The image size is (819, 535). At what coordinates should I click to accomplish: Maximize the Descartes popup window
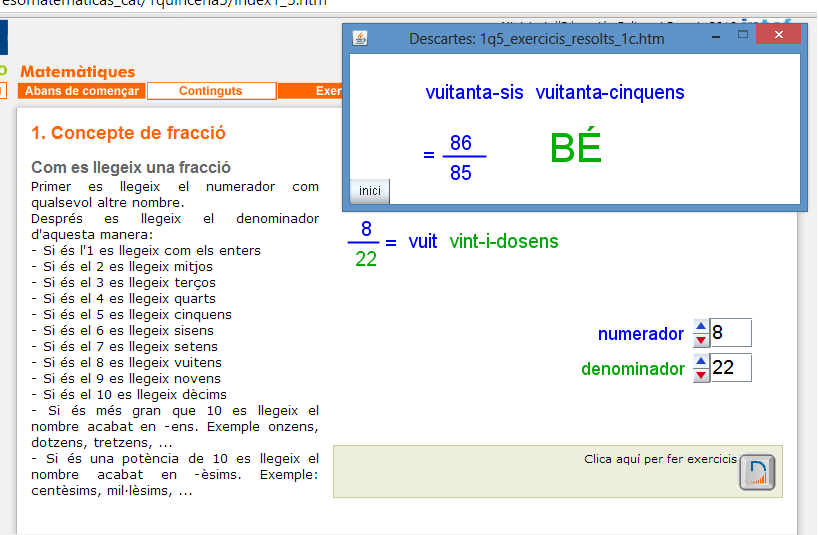pos(743,35)
